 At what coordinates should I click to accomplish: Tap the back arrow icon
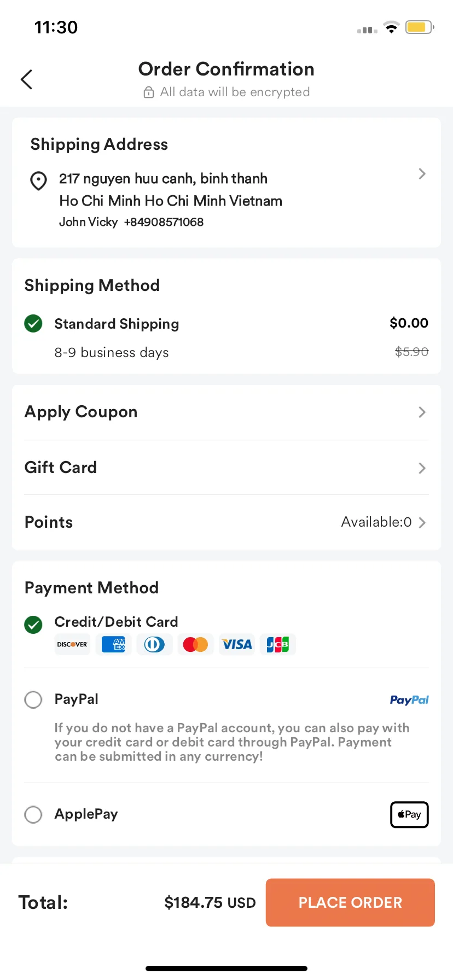[x=26, y=79]
